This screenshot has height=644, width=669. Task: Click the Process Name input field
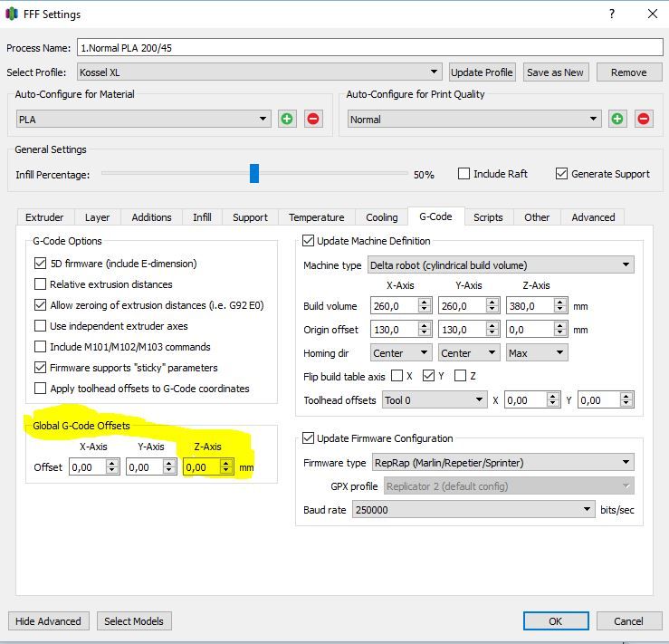point(370,47)
